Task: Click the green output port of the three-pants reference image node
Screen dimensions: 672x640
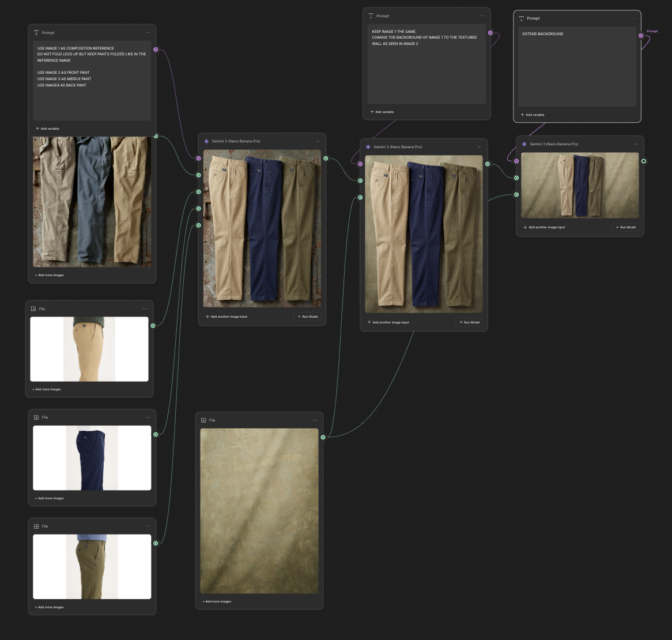Action: tap(156, 136)
